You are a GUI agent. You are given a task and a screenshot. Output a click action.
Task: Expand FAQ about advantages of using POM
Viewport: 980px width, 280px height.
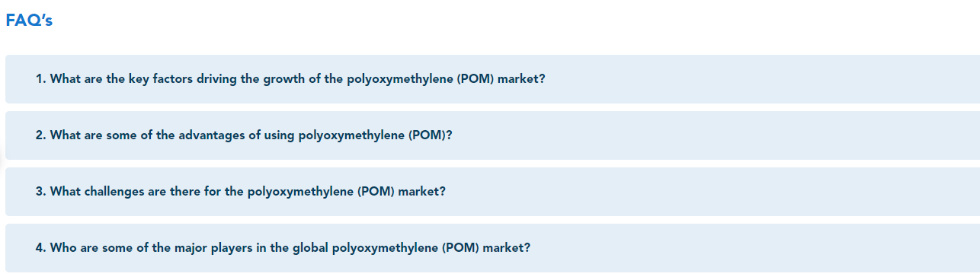click(492, 135)
